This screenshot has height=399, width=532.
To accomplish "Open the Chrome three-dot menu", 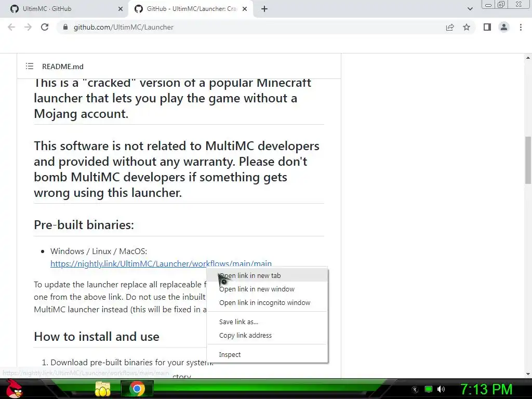I will pyautogui.click(x=521, y=27).
